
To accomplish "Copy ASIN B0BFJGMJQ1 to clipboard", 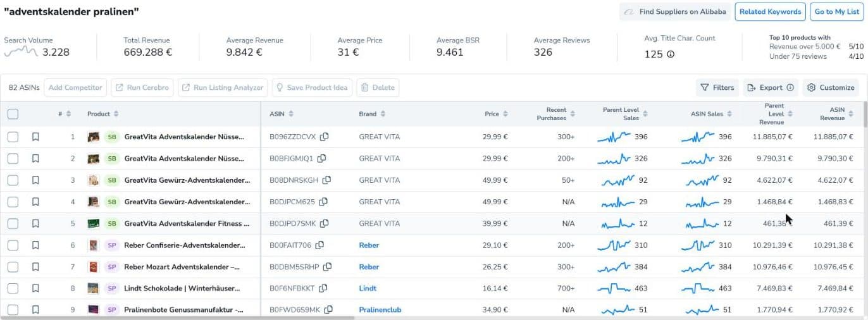I will click(321, 158).
